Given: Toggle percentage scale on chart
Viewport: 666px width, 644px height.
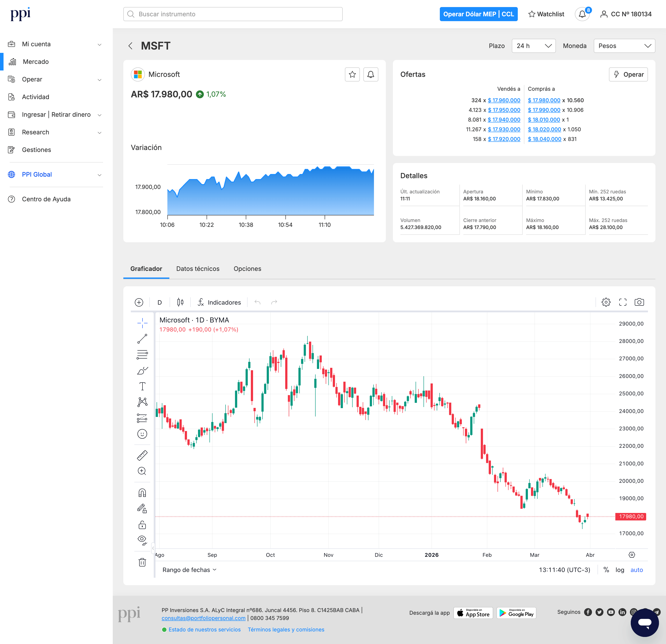Looking at the screenshot, I should point(606,570).
